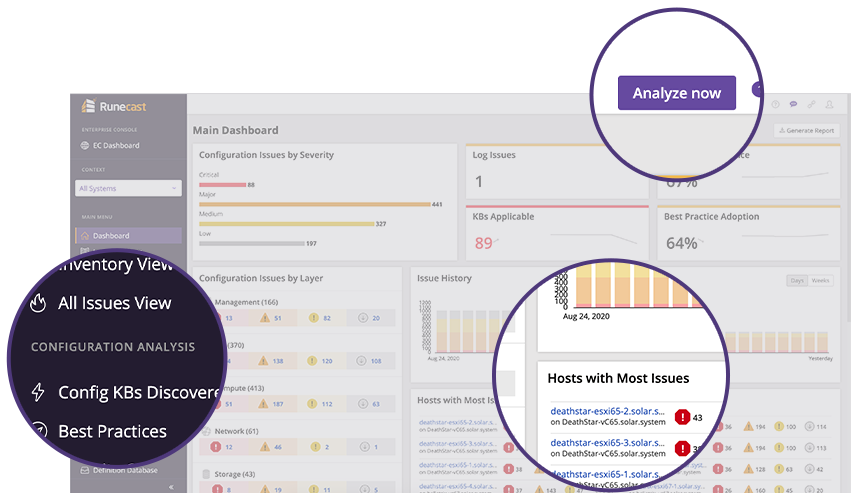Open the help question-mark icon in the top bar

(775, 104)
